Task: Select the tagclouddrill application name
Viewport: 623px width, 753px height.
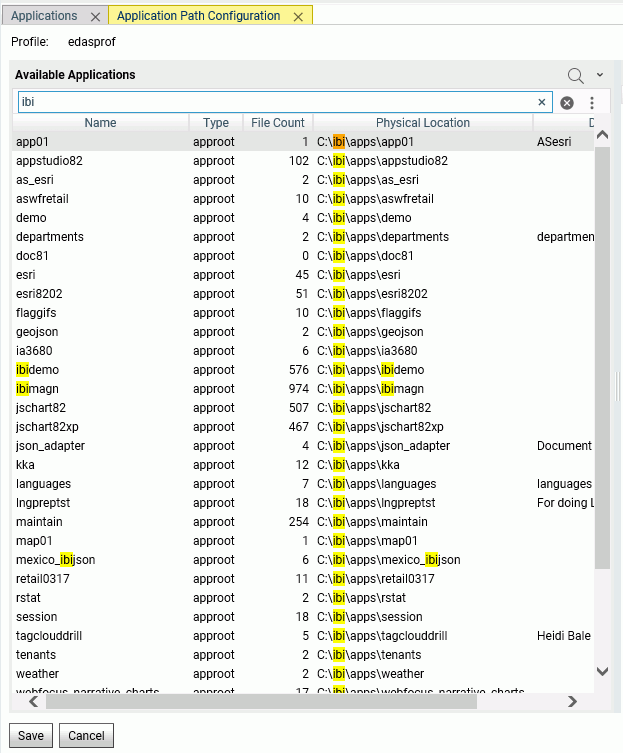Action: pos(49,636)
